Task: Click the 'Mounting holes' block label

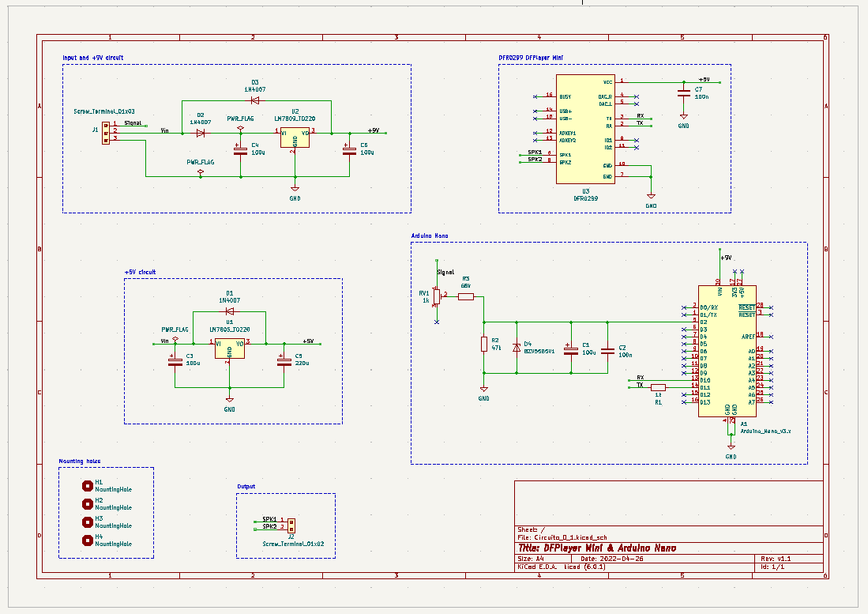Action: (x=80, y=461)
